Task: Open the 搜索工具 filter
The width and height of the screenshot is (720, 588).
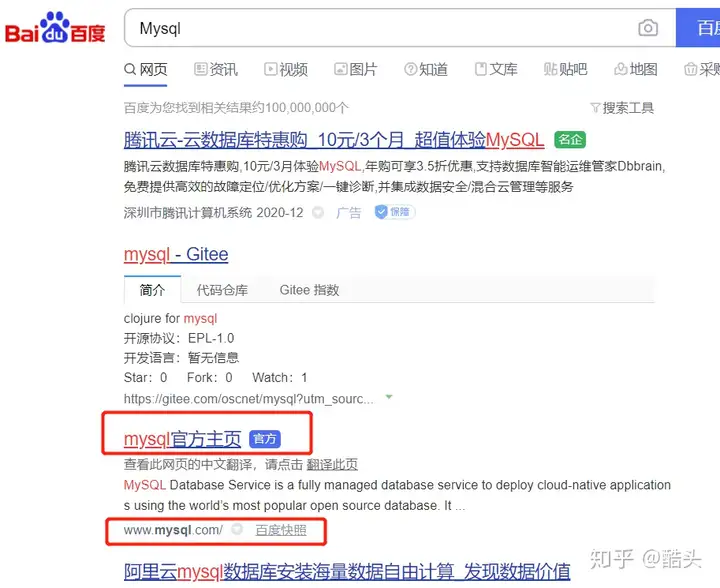Action: pyautogui.click(x=622, y=108)
